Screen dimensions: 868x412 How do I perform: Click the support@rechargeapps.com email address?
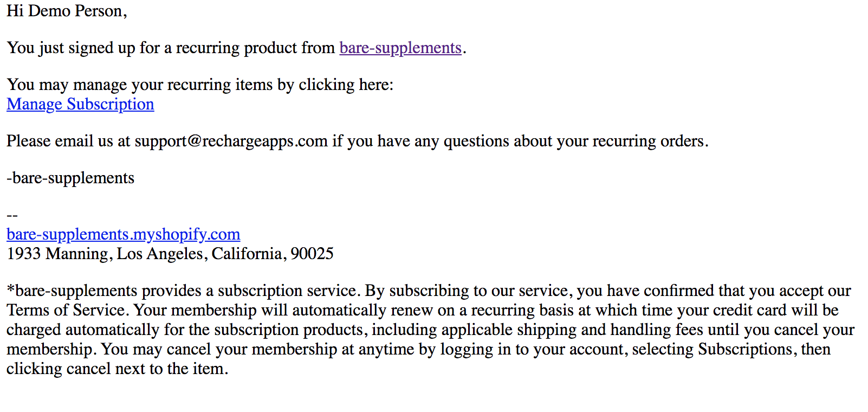(231, 141)
